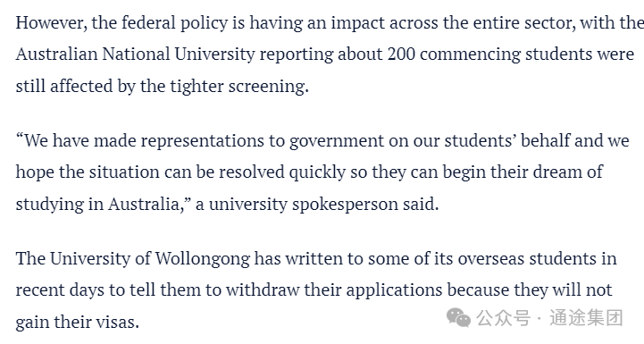Click the word "government" in the quote
The height and width of the screenshot is (344, 644).
tap(337, 141)
